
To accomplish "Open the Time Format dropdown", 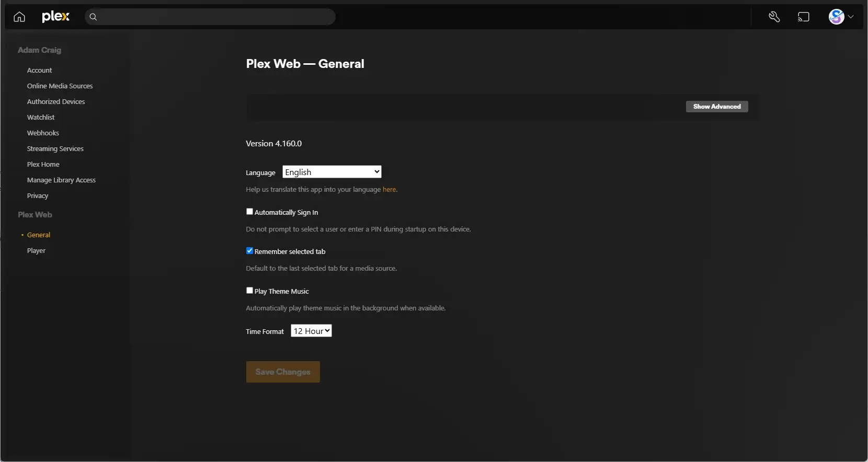I will click(x=312, y=331).
